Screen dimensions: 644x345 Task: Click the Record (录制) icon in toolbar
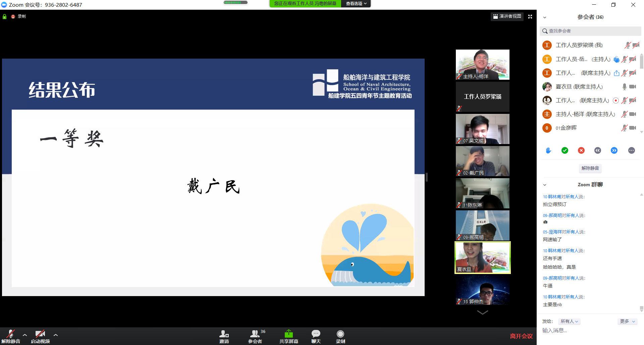[x=340, y=334]
